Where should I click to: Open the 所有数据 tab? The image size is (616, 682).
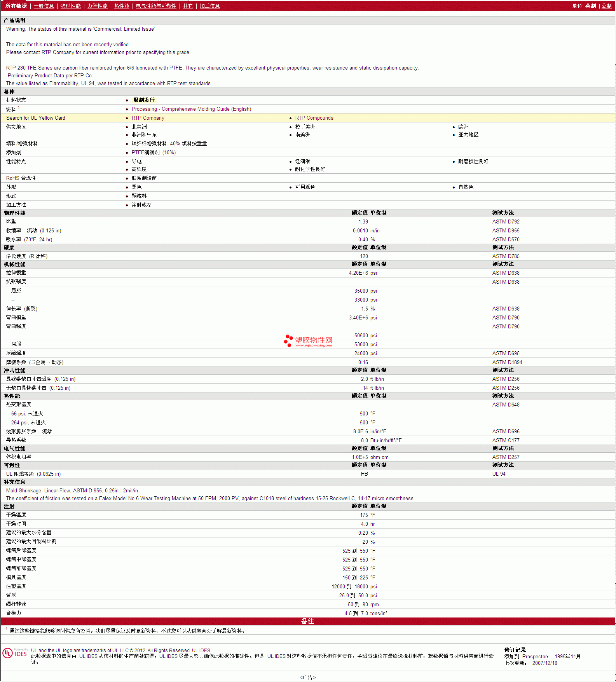point(16,6)
